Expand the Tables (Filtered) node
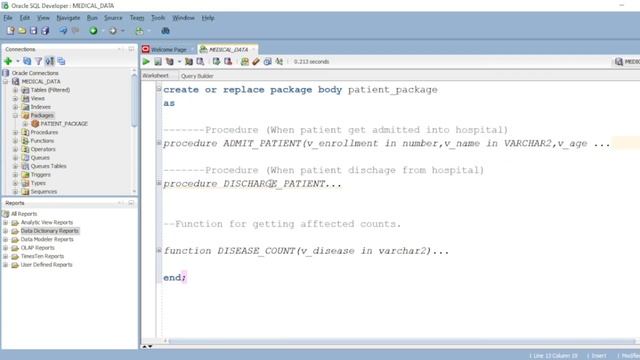 coord(15,90)
